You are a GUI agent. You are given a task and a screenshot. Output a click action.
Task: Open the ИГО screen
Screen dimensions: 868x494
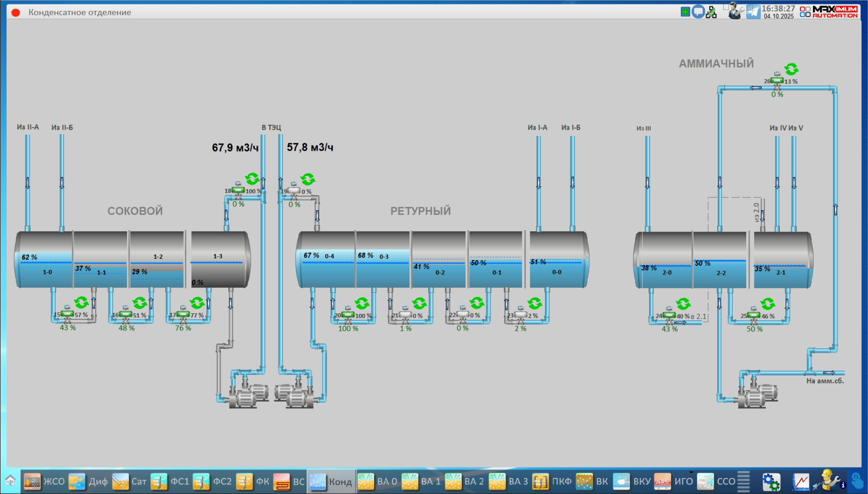coord(674,481)
